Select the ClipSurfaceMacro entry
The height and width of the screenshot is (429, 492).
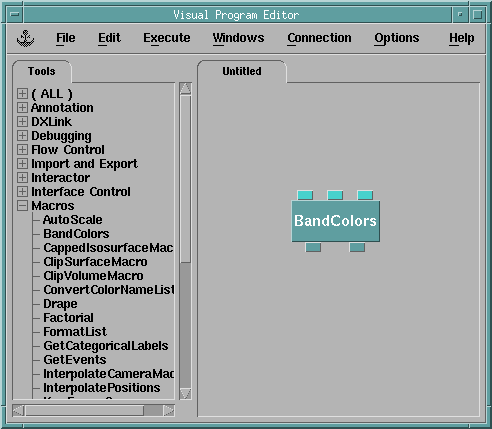(x=95, y=262)
